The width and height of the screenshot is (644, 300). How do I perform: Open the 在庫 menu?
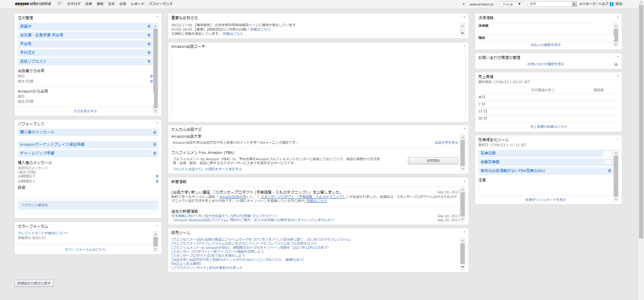click(88, 4)
